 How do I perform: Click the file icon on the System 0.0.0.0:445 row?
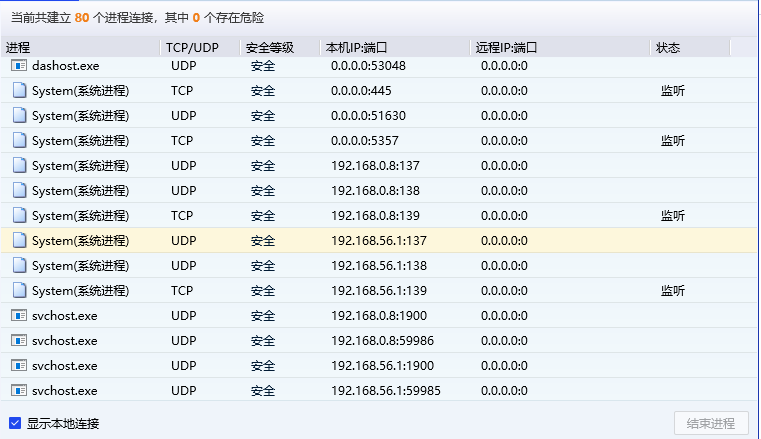19,90
